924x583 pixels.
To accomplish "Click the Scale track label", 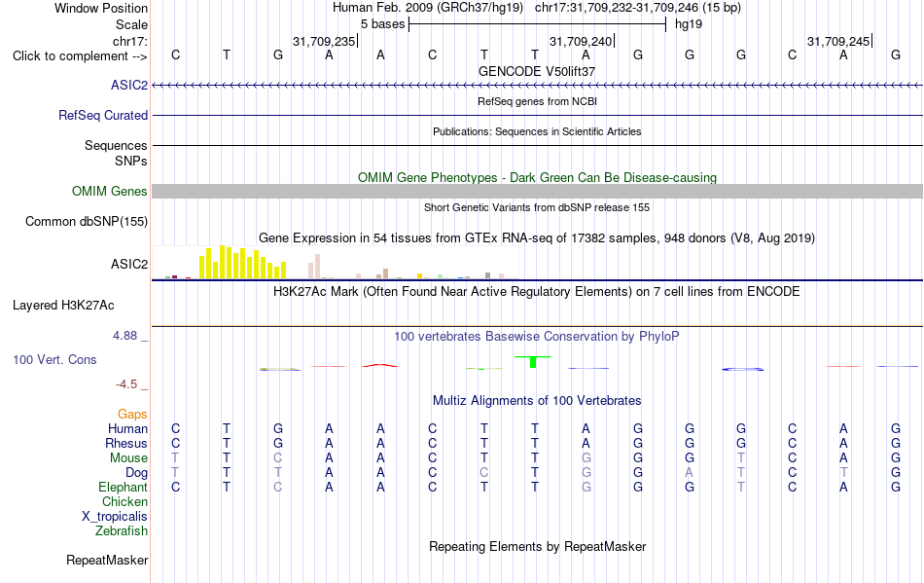I will [132, 24].
